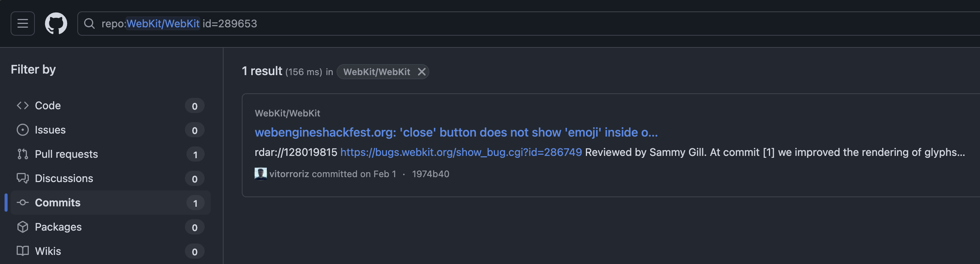
Task: Open vitorroriz user profile
Action: pos(289,174)
